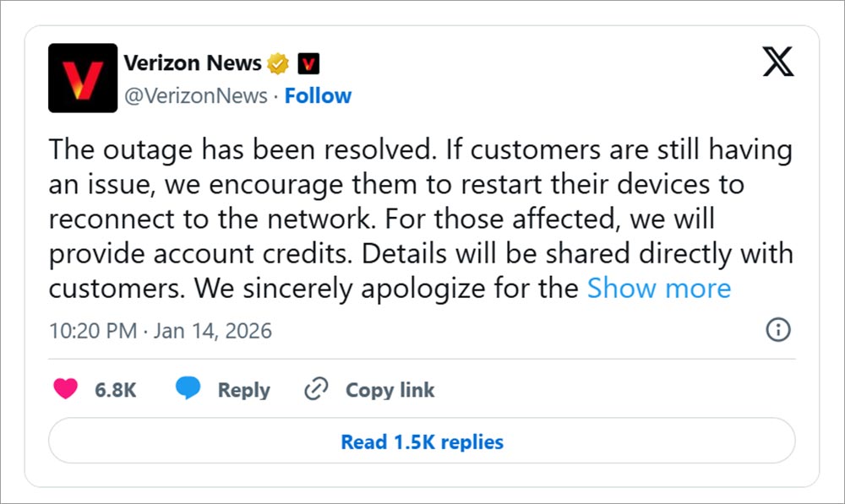
Task: Click the Reply text label
Action: click(243, 390)
